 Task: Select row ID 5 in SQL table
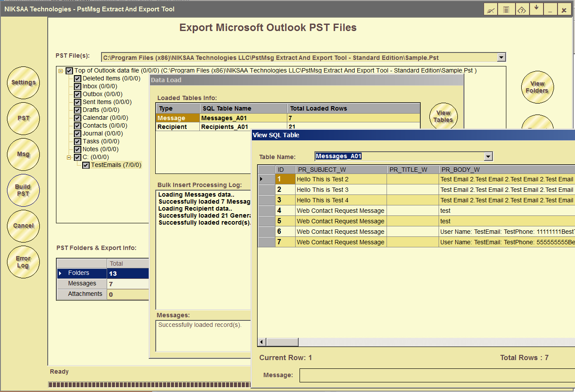[x=286, y=221]
